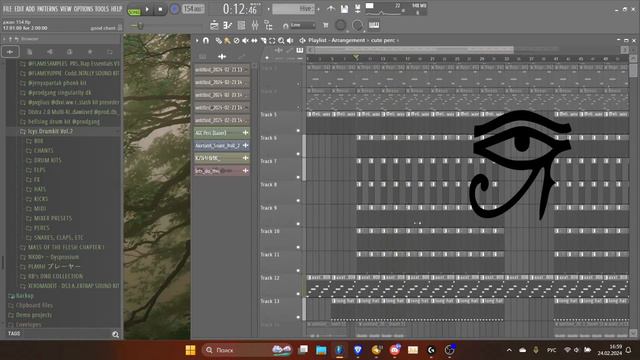
Task: Toggle mute on Track 10
Action: pos(298,247)
